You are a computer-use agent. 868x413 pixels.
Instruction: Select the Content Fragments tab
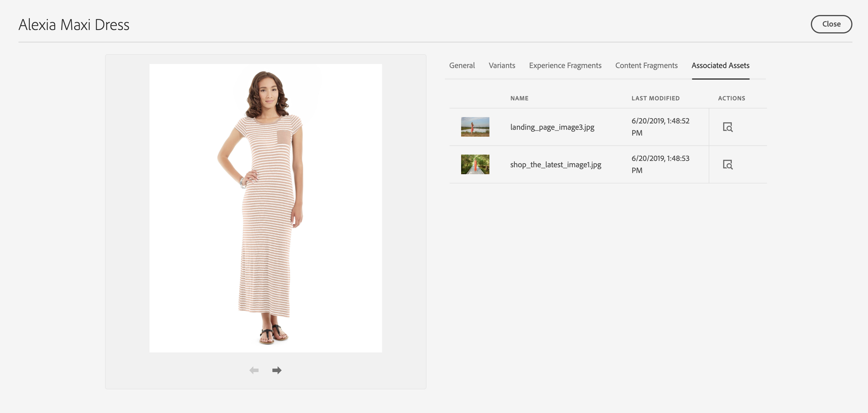coord(646,65)
